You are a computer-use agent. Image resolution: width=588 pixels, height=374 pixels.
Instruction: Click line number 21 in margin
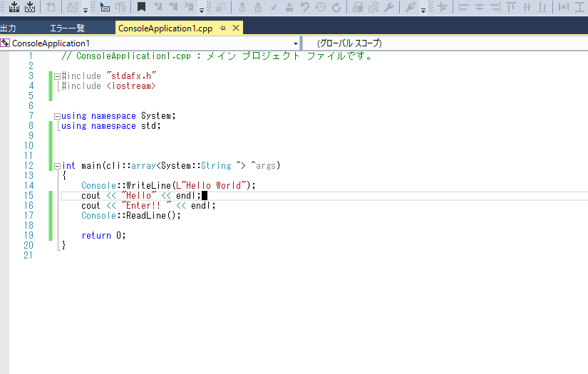click(x=29, y=255)
